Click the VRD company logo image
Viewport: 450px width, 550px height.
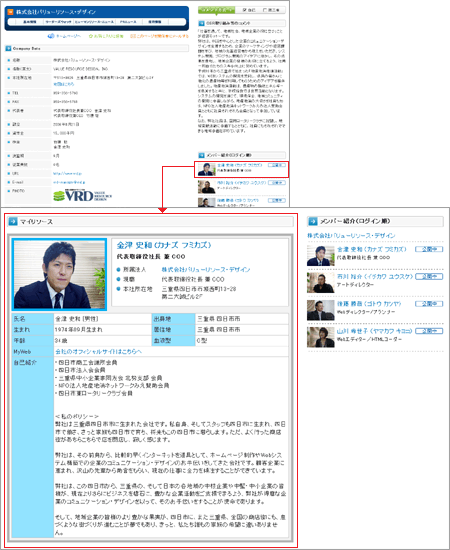(x=82, y=195)
